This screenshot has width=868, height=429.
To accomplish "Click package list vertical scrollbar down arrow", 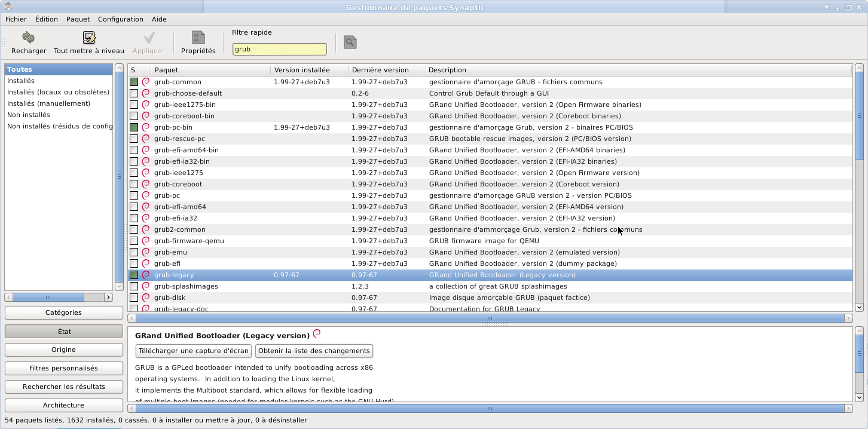I will tap(860, 308).
